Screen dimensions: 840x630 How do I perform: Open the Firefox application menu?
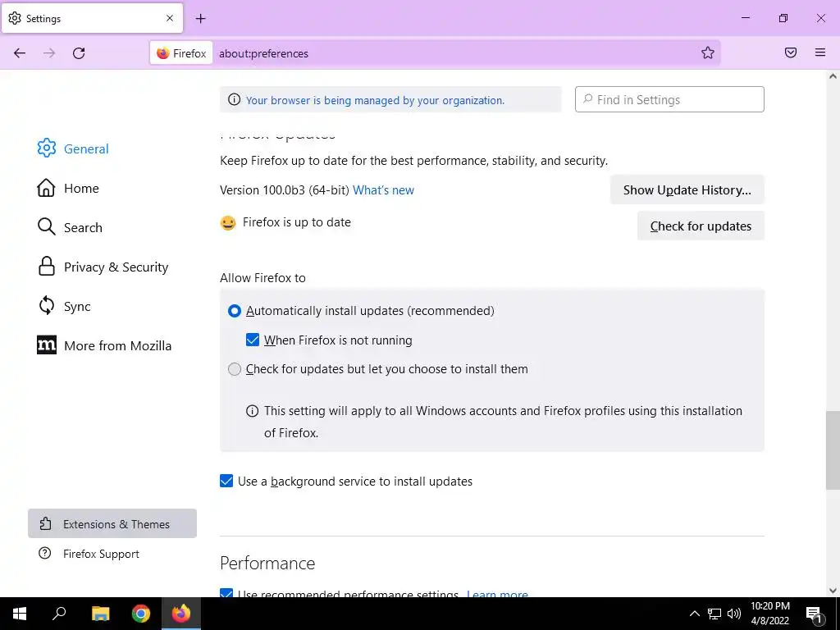pyautogui.click(x=820, y=52)
